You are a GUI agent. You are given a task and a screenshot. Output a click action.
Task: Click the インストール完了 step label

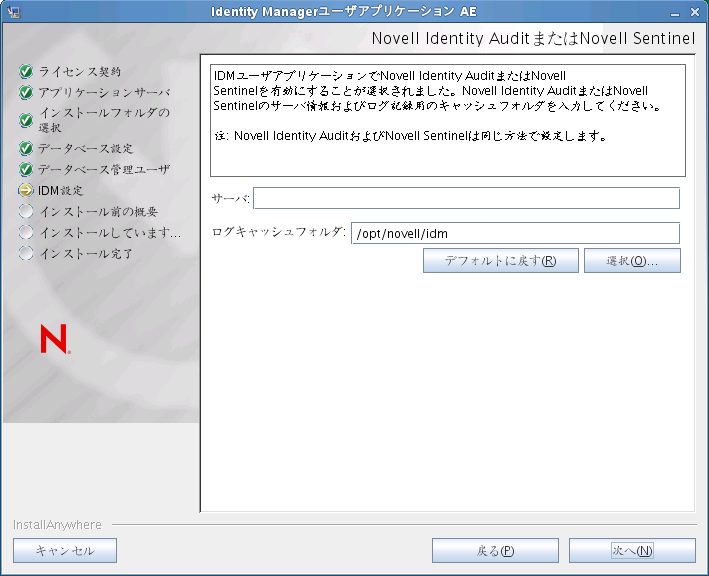pos(86,253)
